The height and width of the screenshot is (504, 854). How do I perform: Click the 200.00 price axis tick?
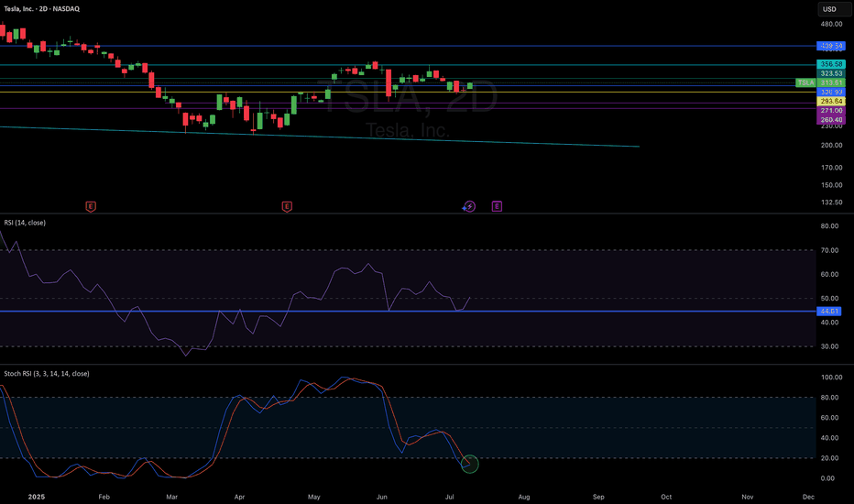(832, 146)
